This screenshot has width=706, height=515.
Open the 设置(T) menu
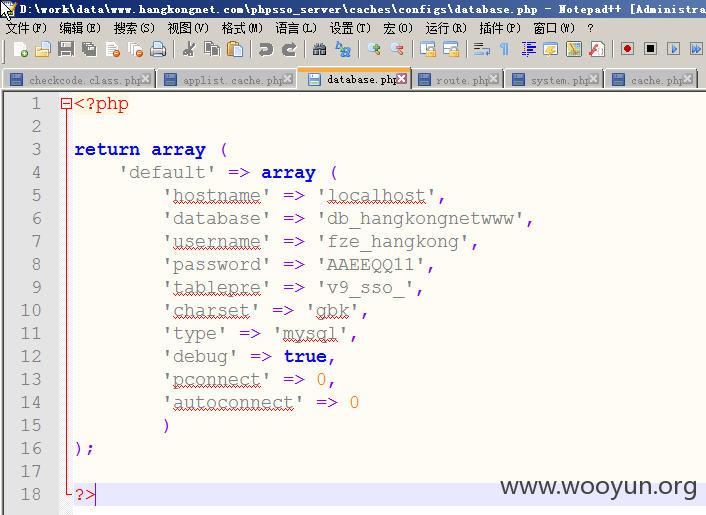(x=350, y=28)
